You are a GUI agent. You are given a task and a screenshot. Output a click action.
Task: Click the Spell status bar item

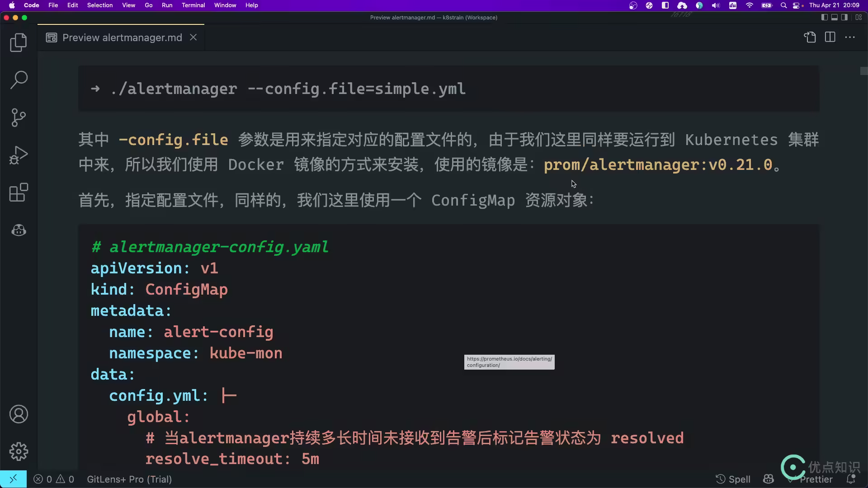[733, 479]
